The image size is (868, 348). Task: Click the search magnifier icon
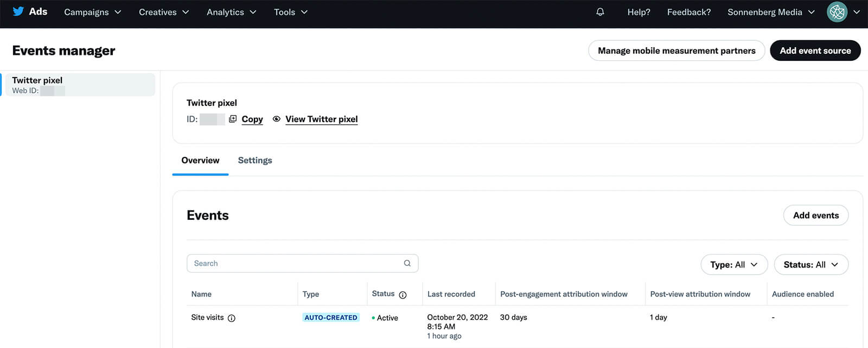click(407, 263)
